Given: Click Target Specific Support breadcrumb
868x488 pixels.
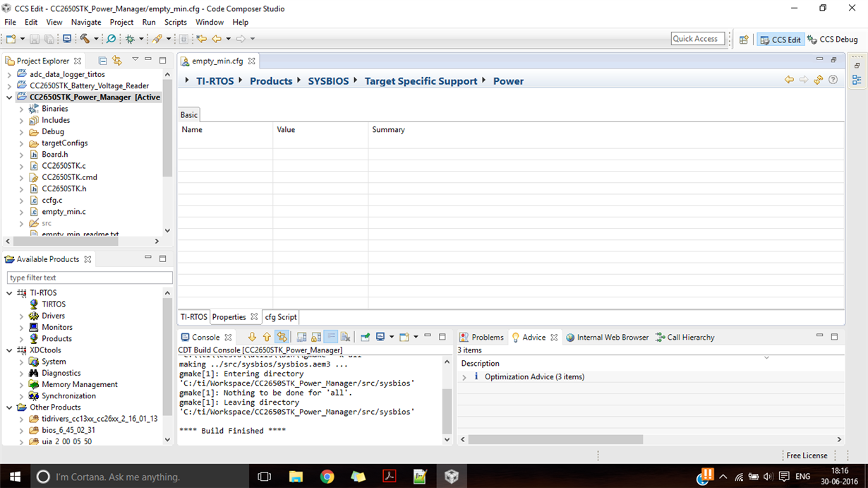Looking at the screenshot, I should 421,81.
